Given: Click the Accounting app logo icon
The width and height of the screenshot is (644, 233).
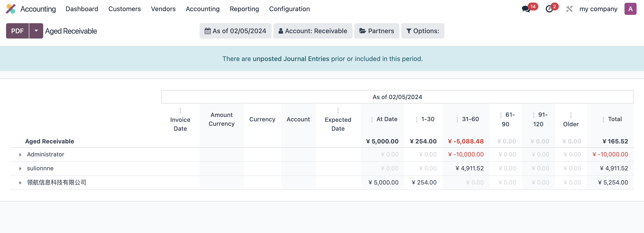Looking at the screenshot, I should tap(11, 9).
